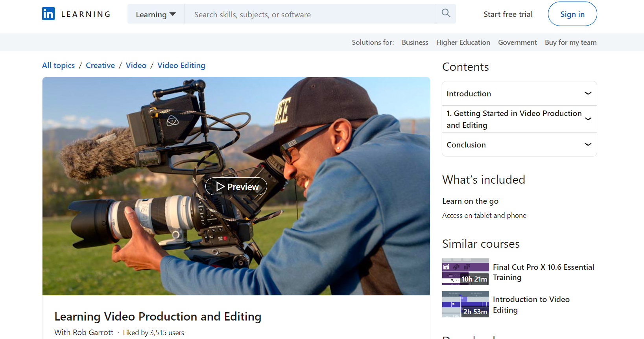Click Start free trial link
Viewport: 644px width, 339px height.
point(508,14)
